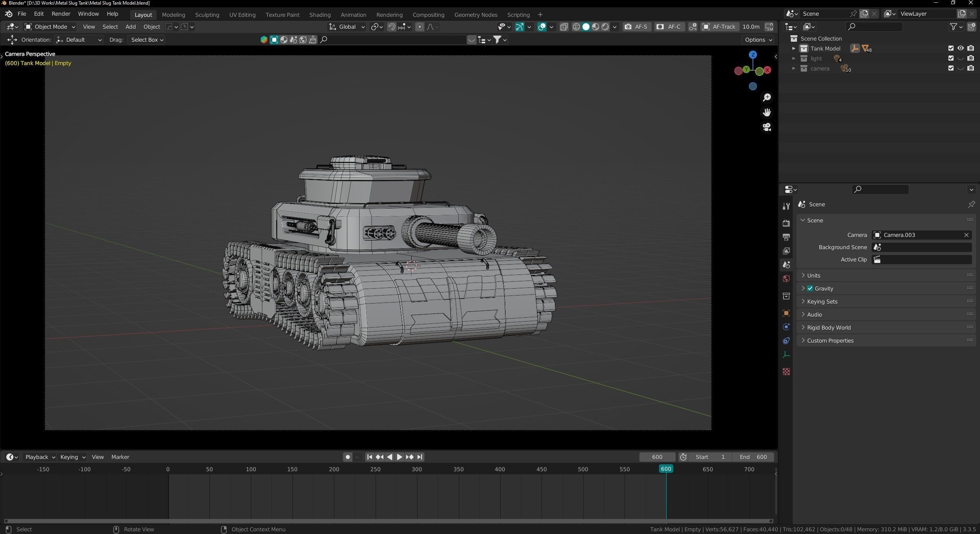Toggle viewport gizmos visibility
The width and height of the screenshot is (980, 534).
(520, 27)
